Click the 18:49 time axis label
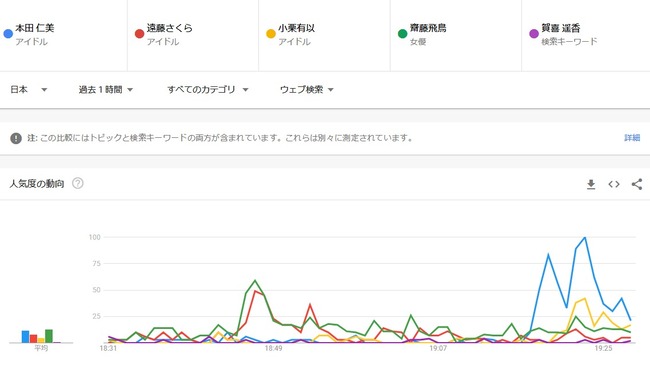 [x=273, y=348]
